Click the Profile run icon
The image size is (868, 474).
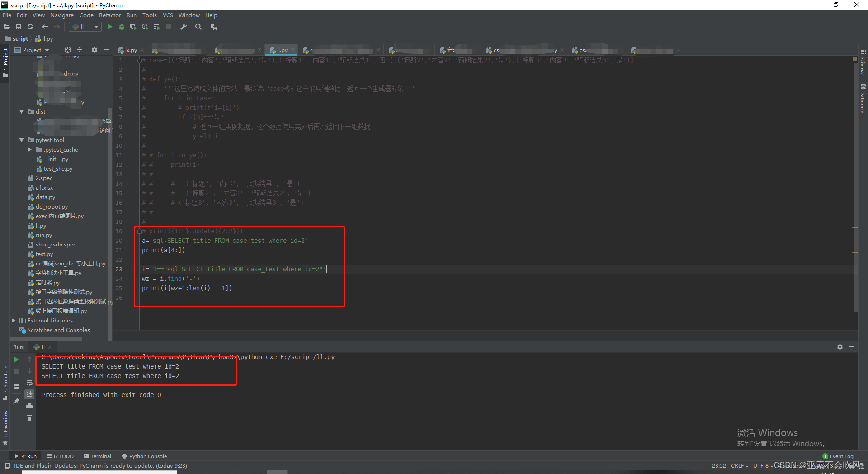coord(145,27)
